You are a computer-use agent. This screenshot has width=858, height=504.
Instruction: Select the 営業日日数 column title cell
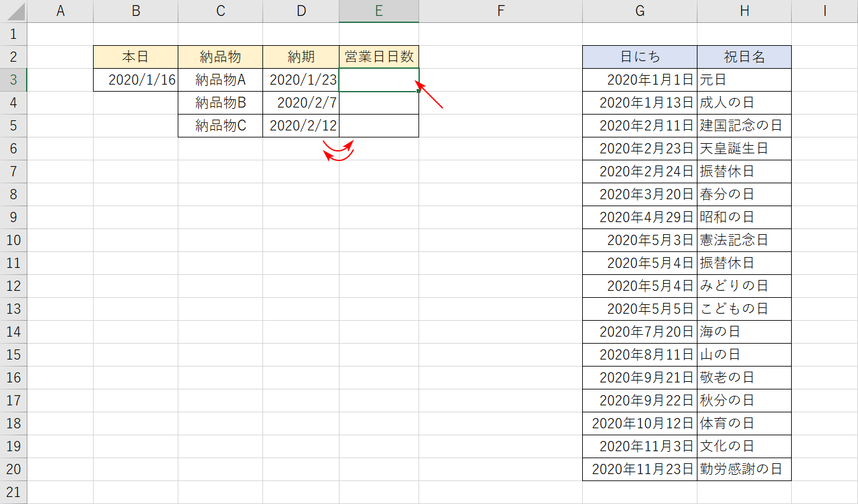tap(378, 57)
